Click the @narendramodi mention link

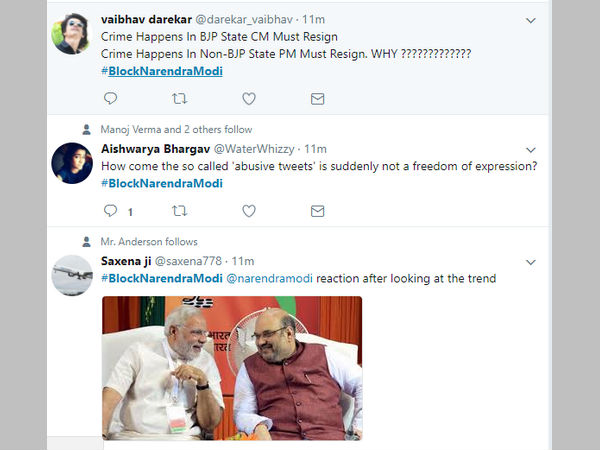tap(269, 277)
